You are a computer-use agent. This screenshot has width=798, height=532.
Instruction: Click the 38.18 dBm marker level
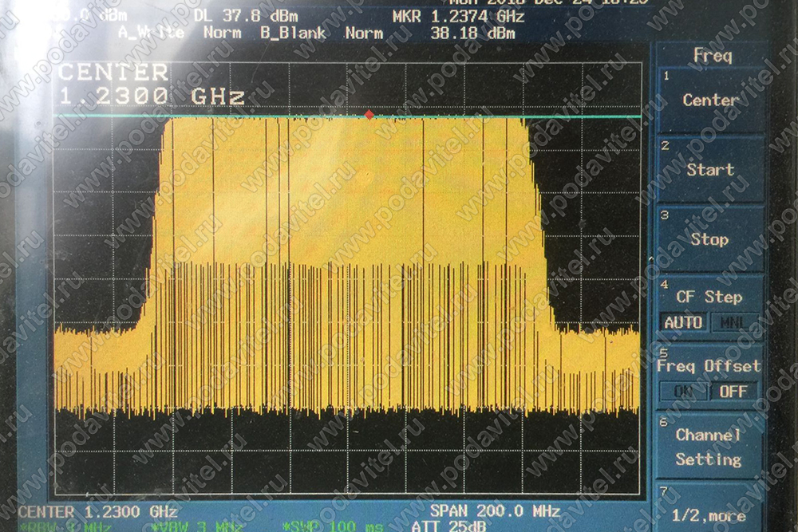[x=472, y=33]
